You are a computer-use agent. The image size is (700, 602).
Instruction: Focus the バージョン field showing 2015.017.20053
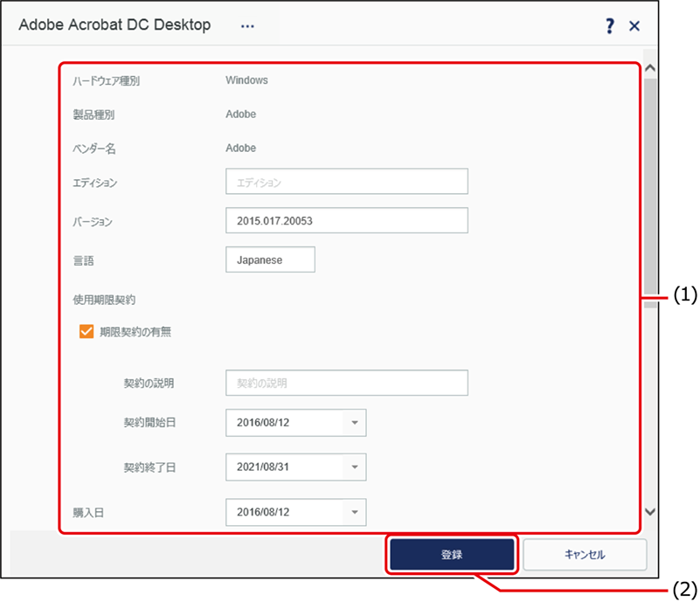[347, 220]
